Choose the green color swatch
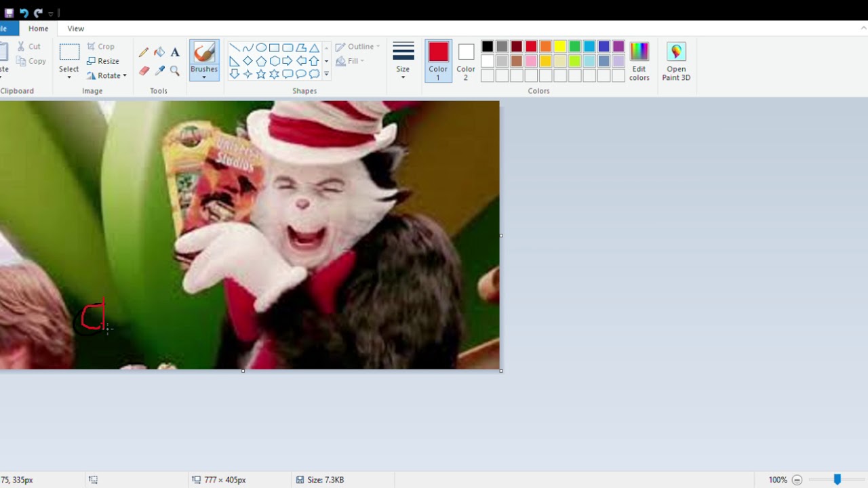Viewport: 868px width, 488px height. click(x=575, y=47)
